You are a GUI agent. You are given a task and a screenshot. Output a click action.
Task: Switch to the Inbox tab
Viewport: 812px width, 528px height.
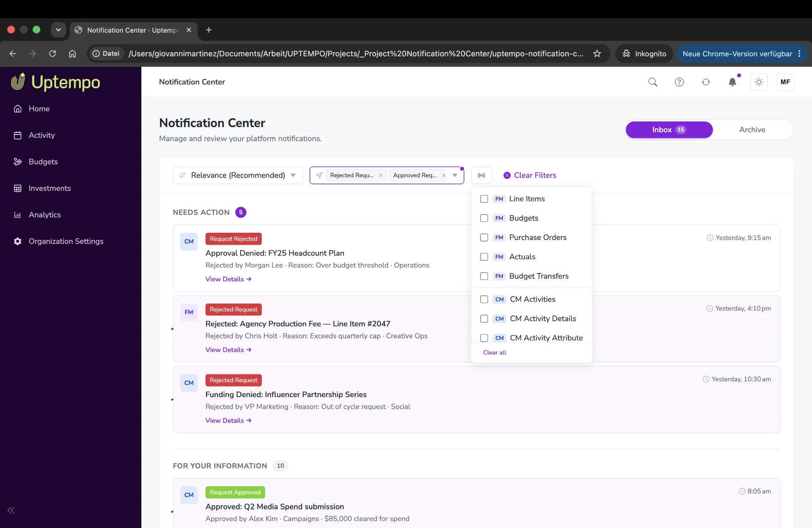[x=669, y=130]
